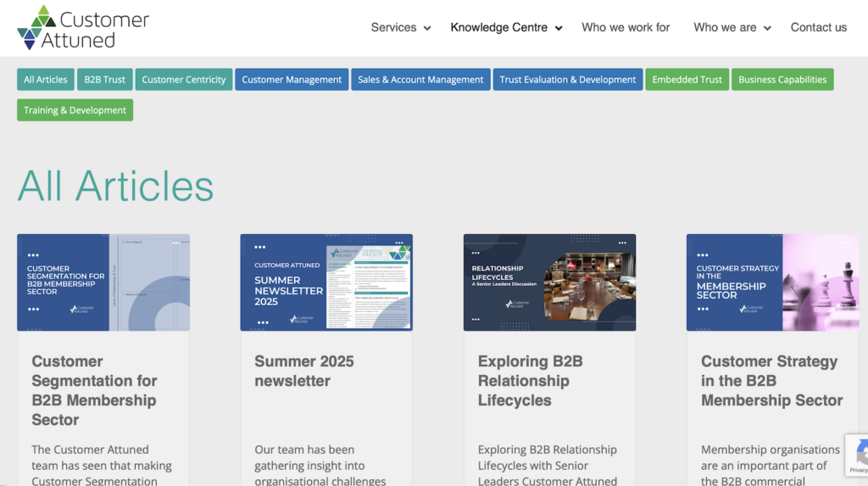Select the All Articles filter tag
This screenshot has width=868, height=486.
click(46, 80)
